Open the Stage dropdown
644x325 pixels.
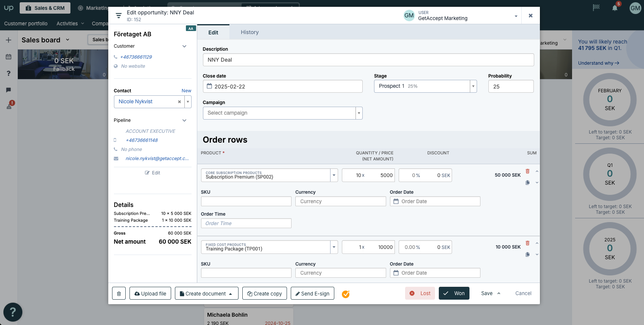click(473, 86)
